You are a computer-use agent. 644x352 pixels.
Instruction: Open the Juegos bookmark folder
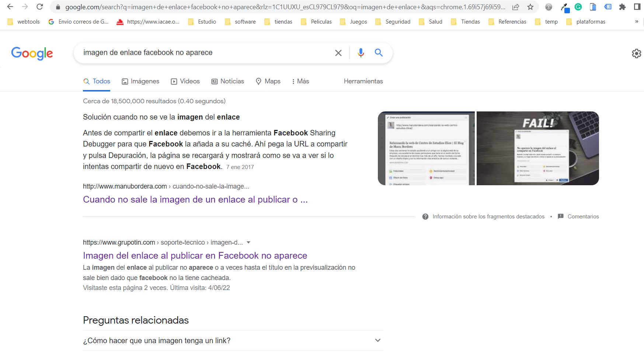354,22
